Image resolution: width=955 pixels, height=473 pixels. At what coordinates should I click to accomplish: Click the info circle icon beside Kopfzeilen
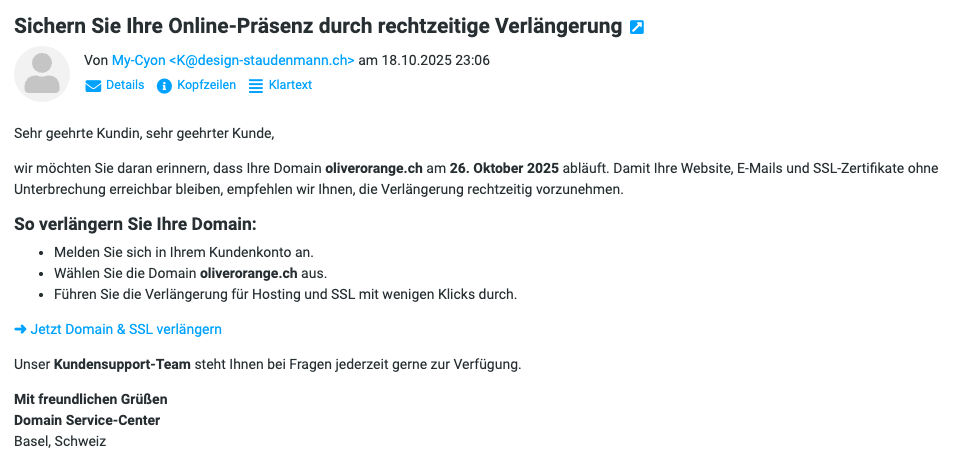click(x=165, y=86)
